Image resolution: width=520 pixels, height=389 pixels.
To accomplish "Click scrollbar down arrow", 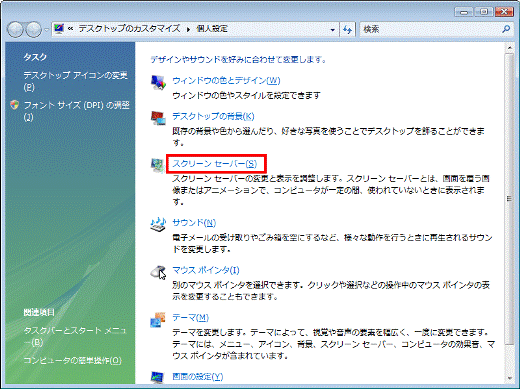I will pyautogui.click(x=509, y=378).
